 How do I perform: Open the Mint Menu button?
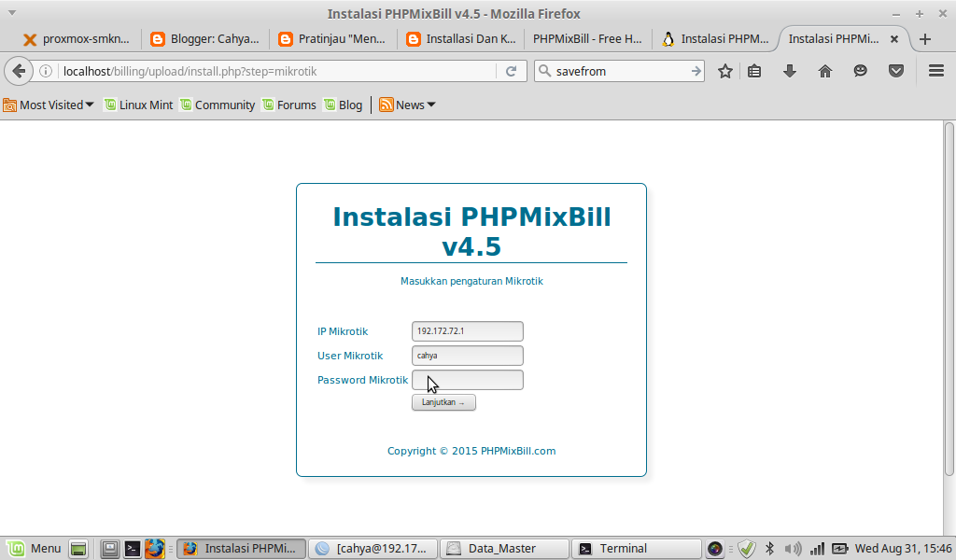click(35, 549)
